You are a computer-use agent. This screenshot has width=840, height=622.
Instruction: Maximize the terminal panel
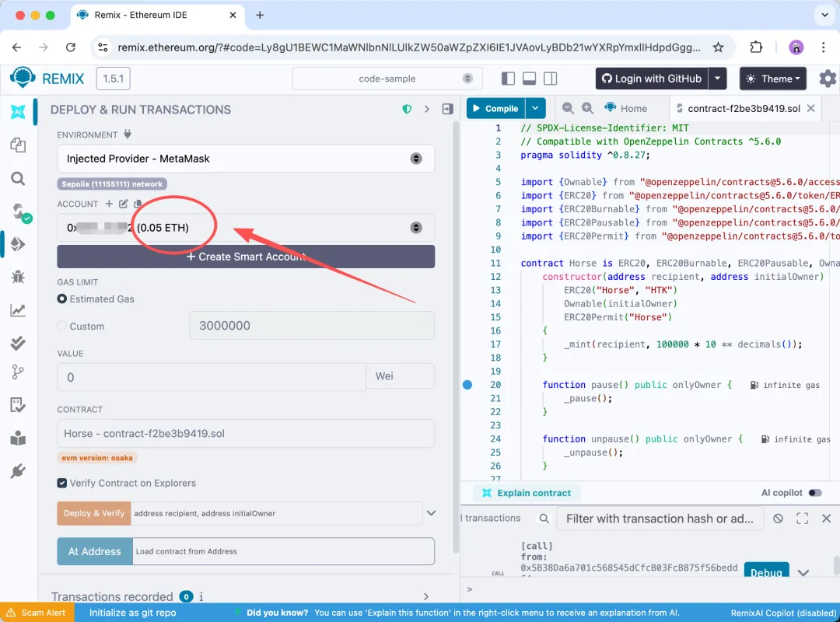click(x=802, y=519)
